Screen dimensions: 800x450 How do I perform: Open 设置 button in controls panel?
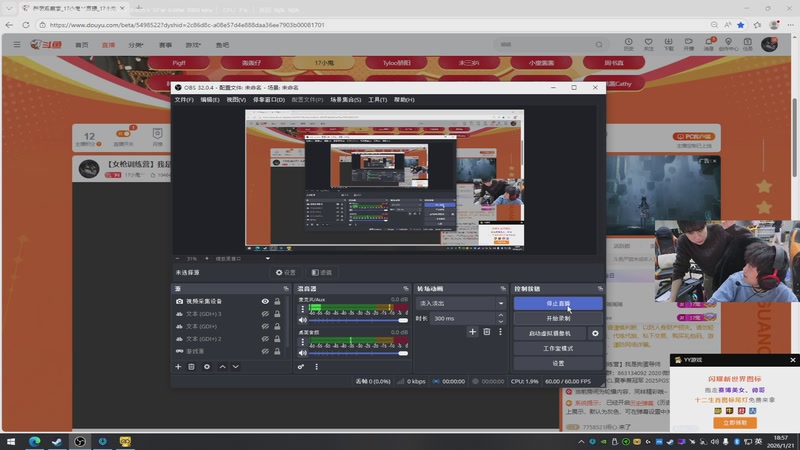558,363
